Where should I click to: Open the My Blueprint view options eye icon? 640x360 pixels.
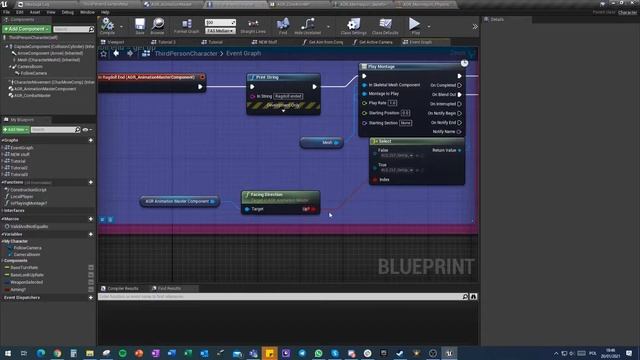tap(87, 129)
